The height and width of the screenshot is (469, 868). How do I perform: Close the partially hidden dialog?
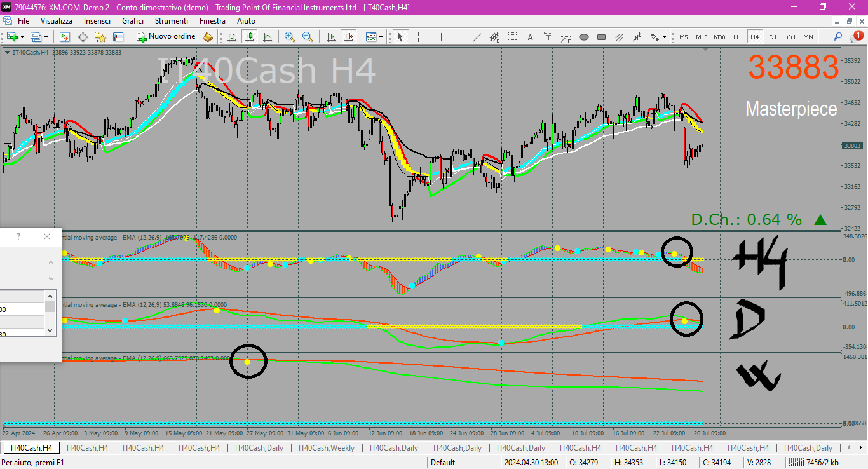[x=47, y=236]
